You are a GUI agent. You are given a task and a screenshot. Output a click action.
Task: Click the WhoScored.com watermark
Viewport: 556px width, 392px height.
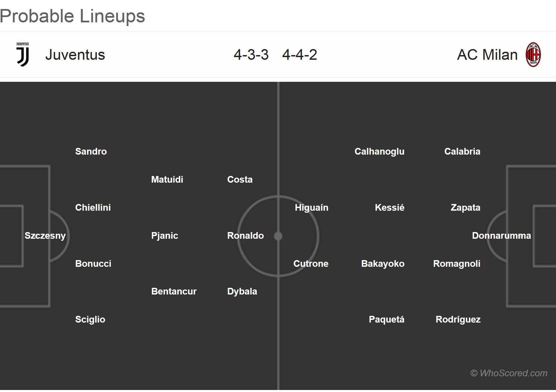pos(509,373)
